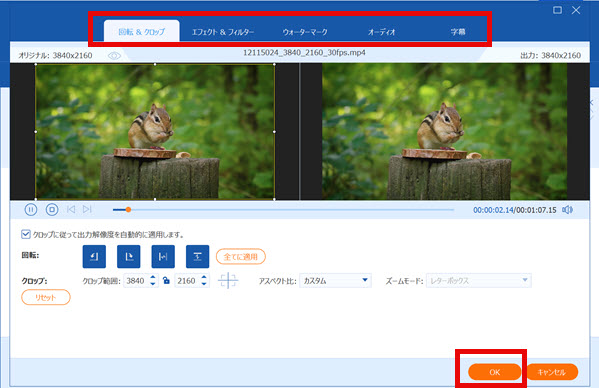Switch to ウォーターマーク tab
Viewport: 599px width, 388px height.
tap(305, 32)
